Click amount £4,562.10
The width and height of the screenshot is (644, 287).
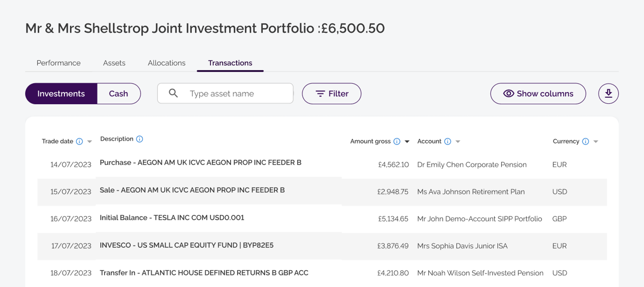tap(394, 165)
